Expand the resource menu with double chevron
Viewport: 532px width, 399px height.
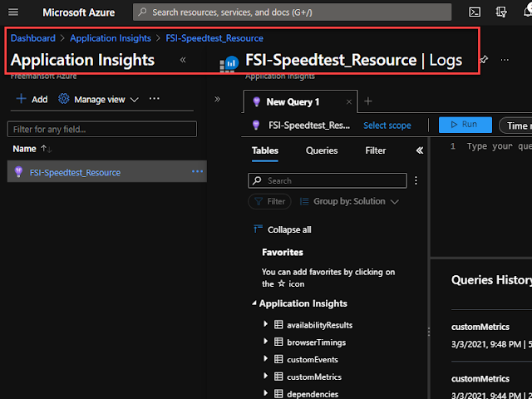pyautogui.click(x=218, y=99)
